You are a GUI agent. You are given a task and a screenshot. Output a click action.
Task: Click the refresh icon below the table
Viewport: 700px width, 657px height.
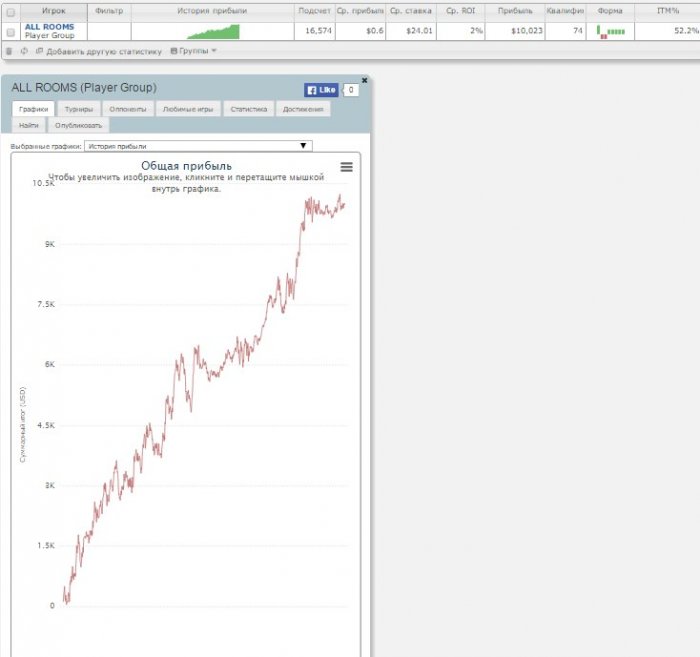[x=24, y=51]
